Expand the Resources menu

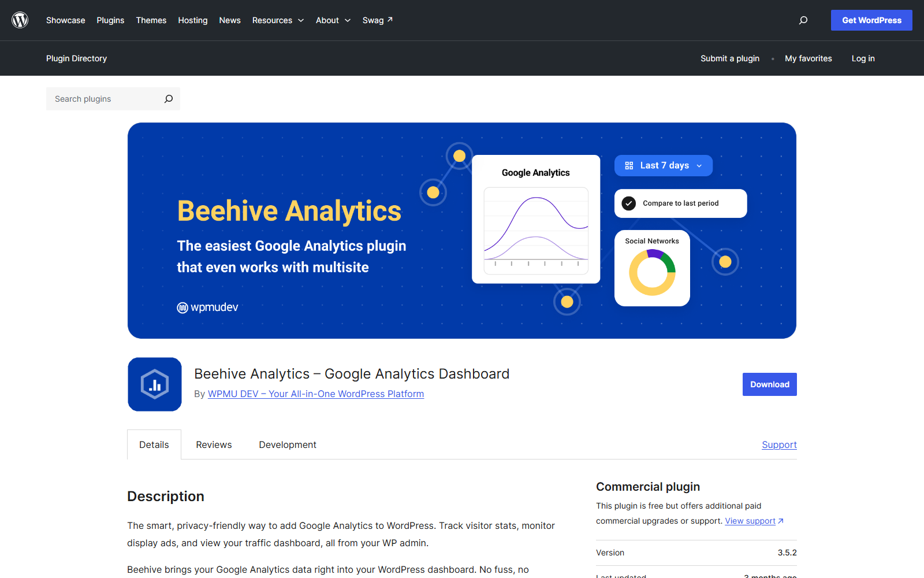click(278, 20)
